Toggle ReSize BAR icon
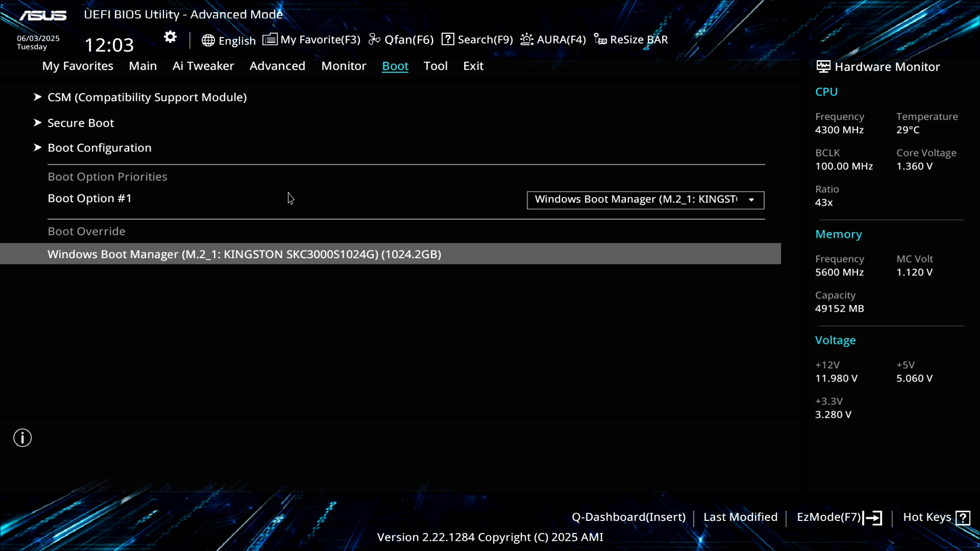This screenshot has height=551, width=980. (600, 39)
